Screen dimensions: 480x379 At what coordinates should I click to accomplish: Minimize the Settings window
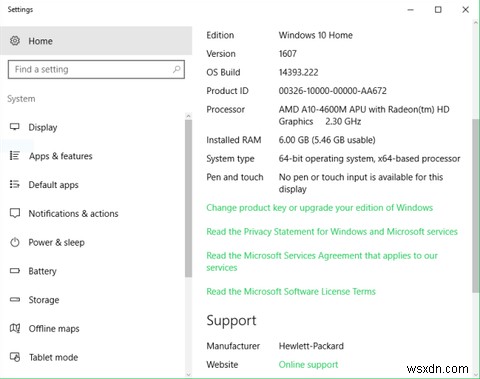point(411,10)
